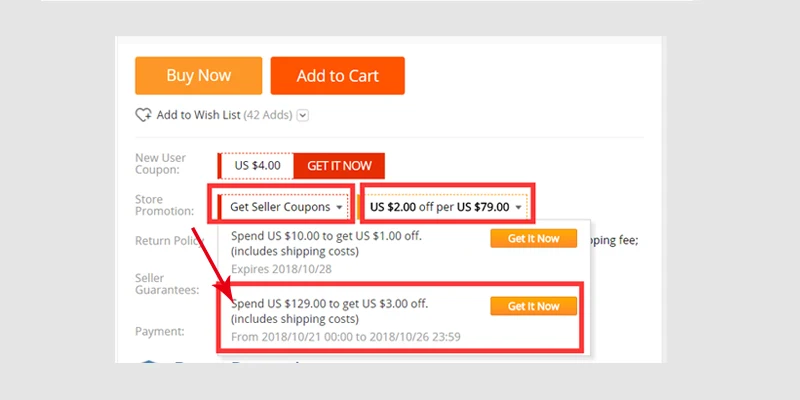800x400 pixels.
Task: Get the US $1.00 off coupon
Action: pyautogui.click(x=534, y=238)
